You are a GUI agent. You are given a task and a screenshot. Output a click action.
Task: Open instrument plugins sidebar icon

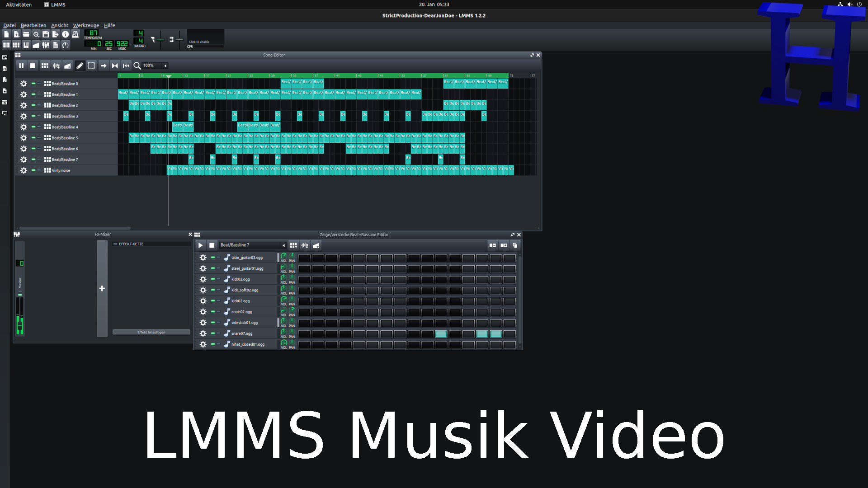point(5,57)
